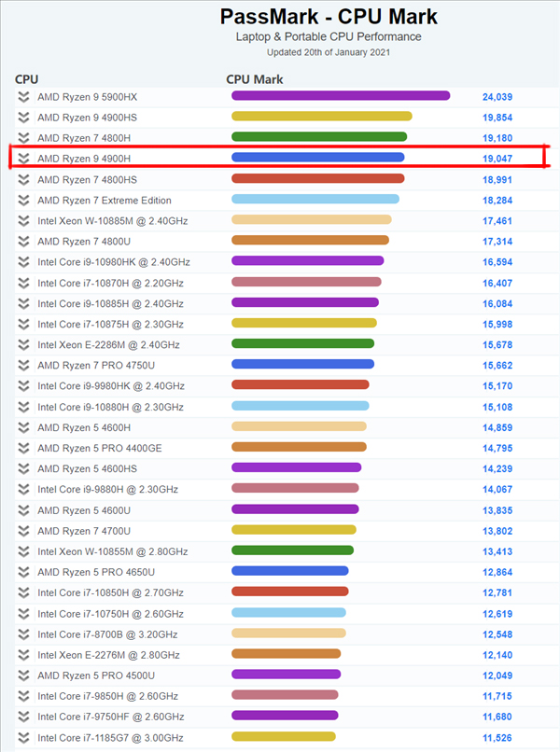Click the score 19,854

coord(497,118)
